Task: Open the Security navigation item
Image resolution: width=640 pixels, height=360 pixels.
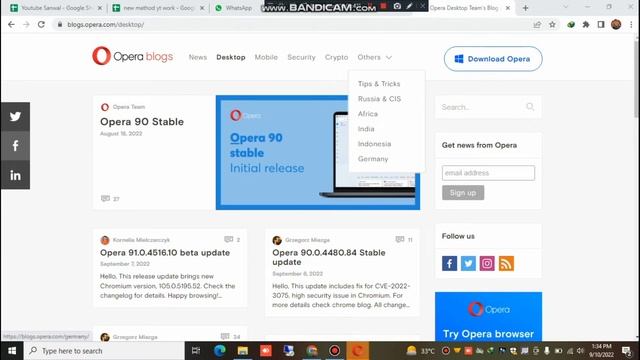Action: click(301, 57)
